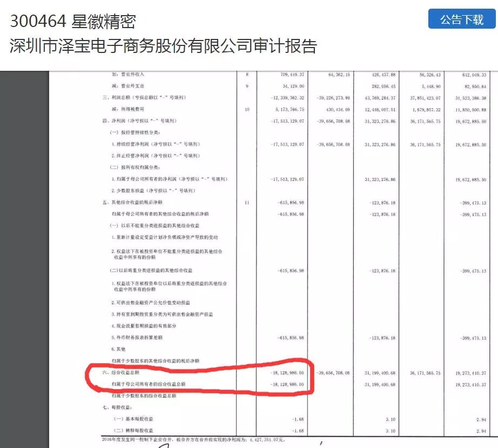Click row label 减：营业外支出
498x448 pixels.
coord(129,86)
